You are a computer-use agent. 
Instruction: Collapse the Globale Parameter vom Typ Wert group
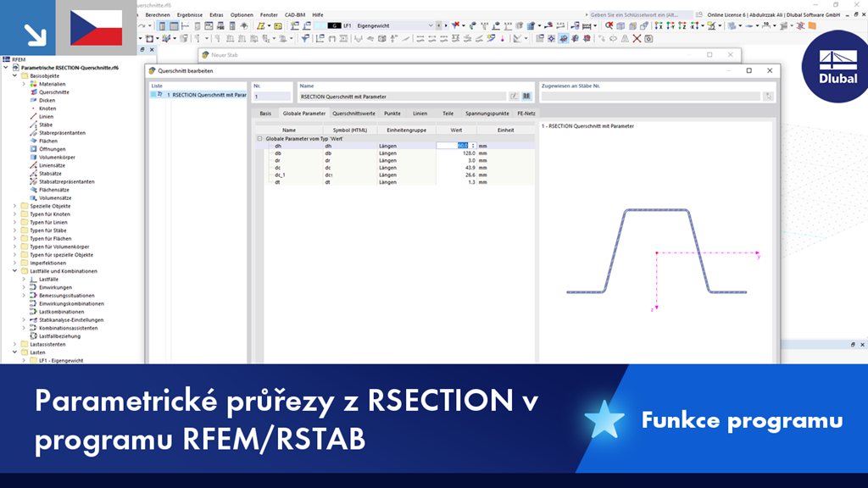(x=259, y=137)
